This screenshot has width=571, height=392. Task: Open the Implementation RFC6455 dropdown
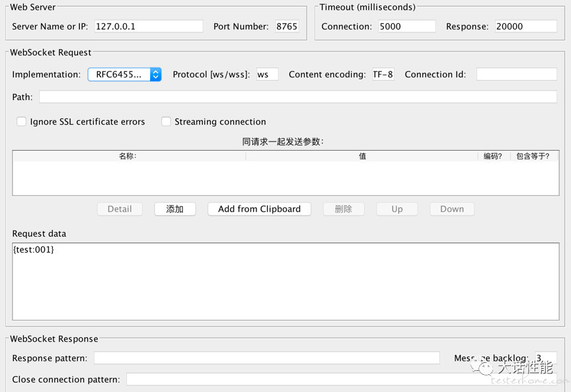(x=124, y=74)
